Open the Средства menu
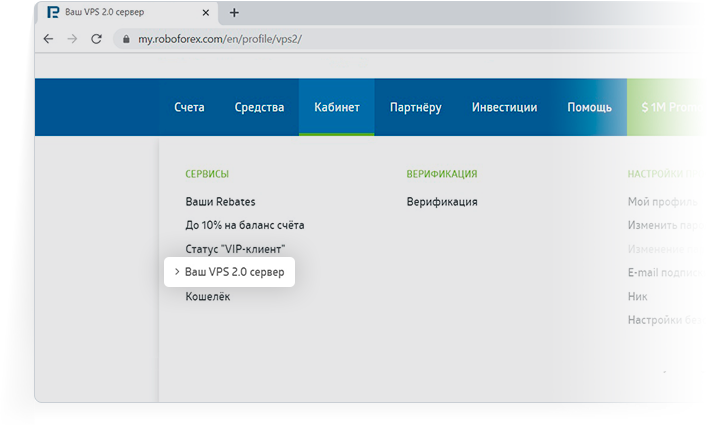 [x=259, y=107]
